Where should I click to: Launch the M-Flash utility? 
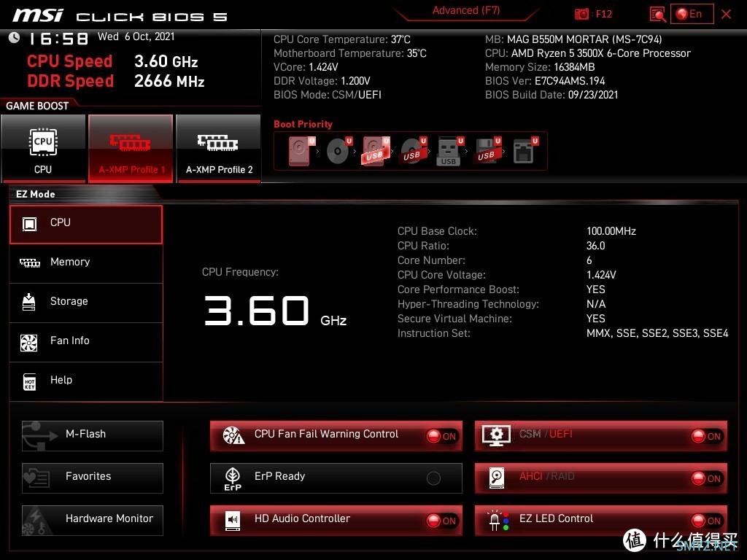[93, 435]
